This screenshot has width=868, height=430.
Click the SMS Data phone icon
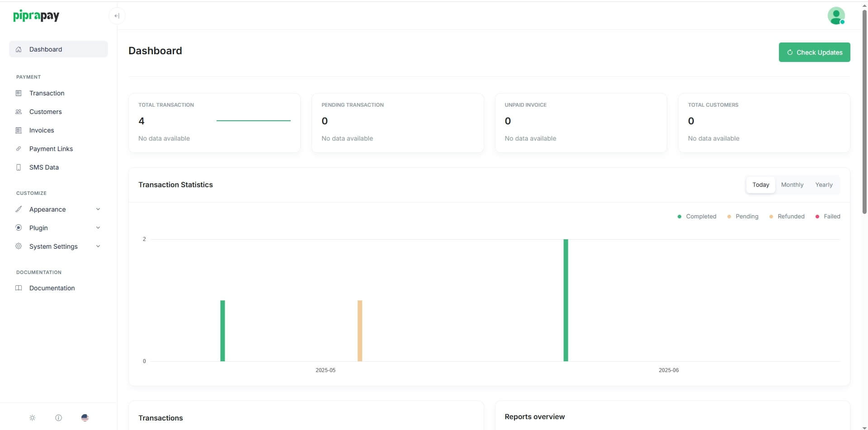[19, 167]
